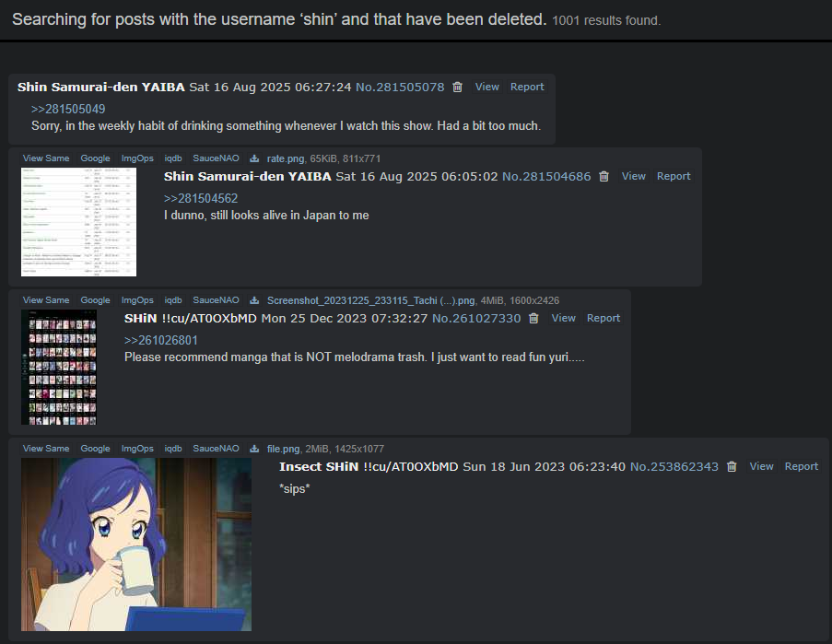Open rate.png spreadsheet thumbnail
The width and height of the screenshot is (832, 644).
[78, 222]
